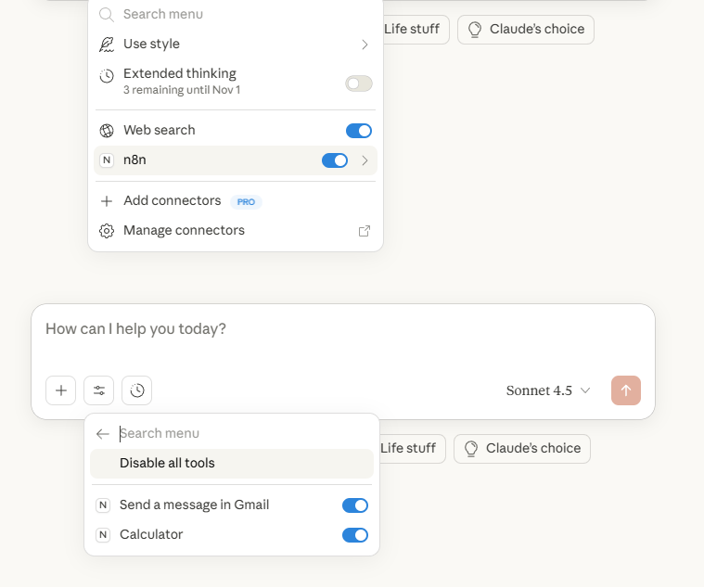Click the lower Life stuff chip
704x588 pixels.
tap(408, 449)
